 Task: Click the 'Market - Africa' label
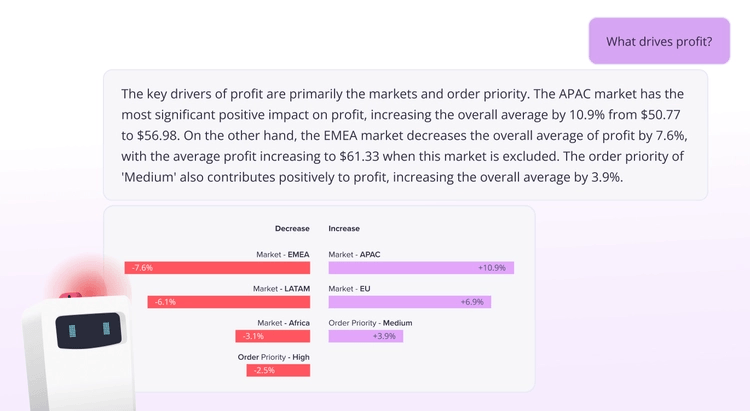tap(283, 323)
